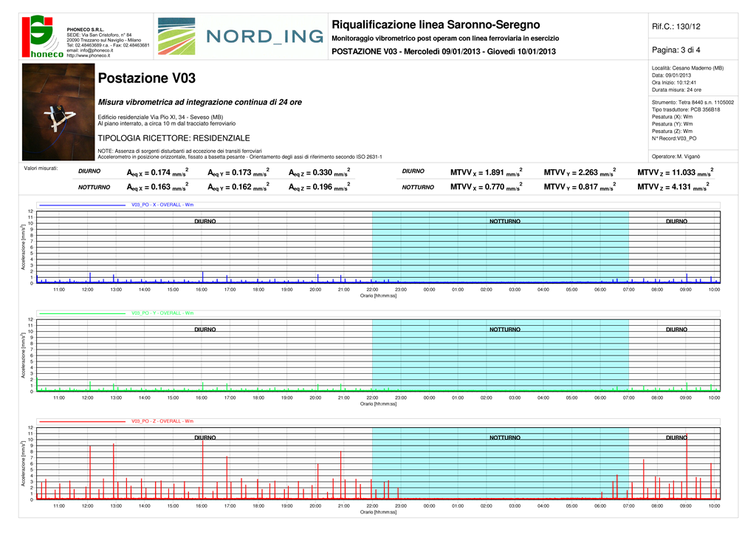
Task: Click the red Z-axis acceleration chart
Action: point(379,463)
